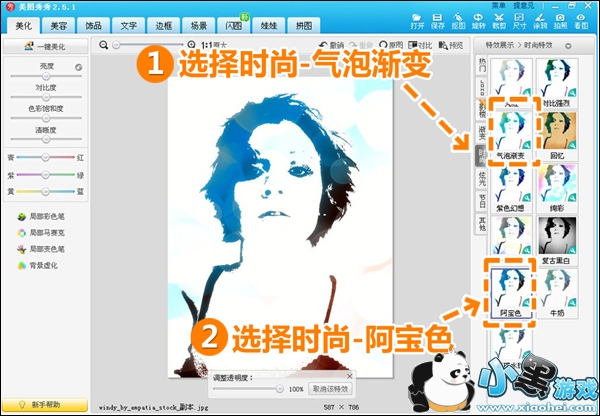This screenshot has width=600, height=416.
Task: Adjust the 亮度 brightness slider
Action: pos(46,76)
